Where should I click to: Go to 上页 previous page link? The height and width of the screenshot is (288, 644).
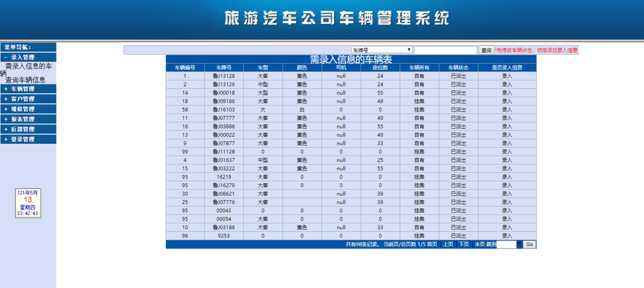click(x=448, y=244)
